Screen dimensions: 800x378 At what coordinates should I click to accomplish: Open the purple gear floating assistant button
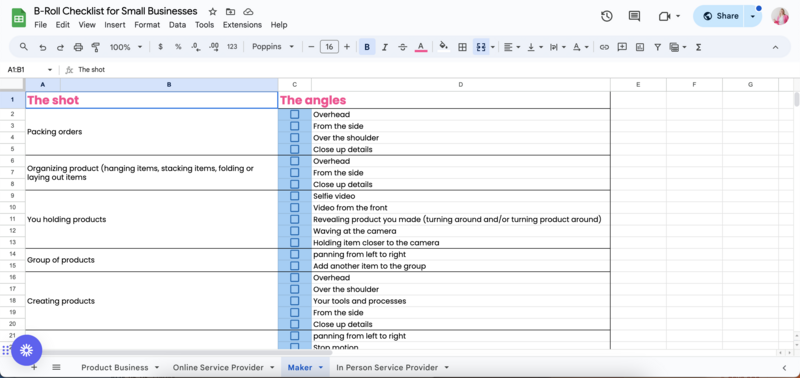(26, 350)
